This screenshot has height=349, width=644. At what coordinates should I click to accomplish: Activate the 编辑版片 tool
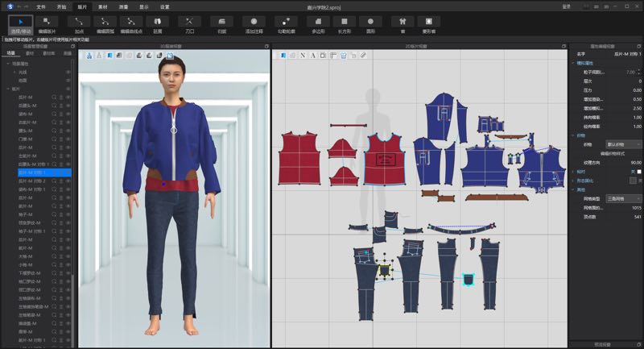pyautogui.click(x=47, y=25)
